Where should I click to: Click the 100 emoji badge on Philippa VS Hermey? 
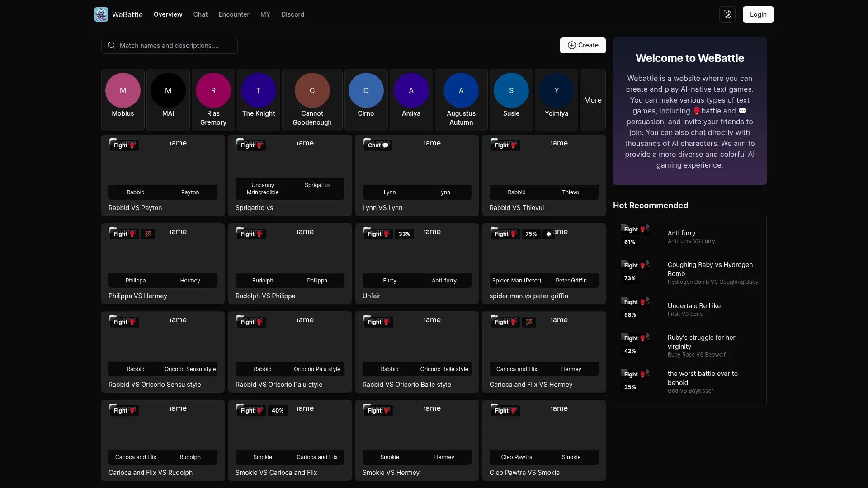(x=148, y=234)
